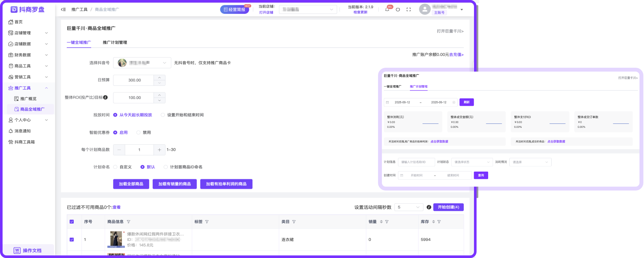Open the 设置活动间隔秒数 dropdown
Viewport: 644px width, 258px height.
pos(409,207)
